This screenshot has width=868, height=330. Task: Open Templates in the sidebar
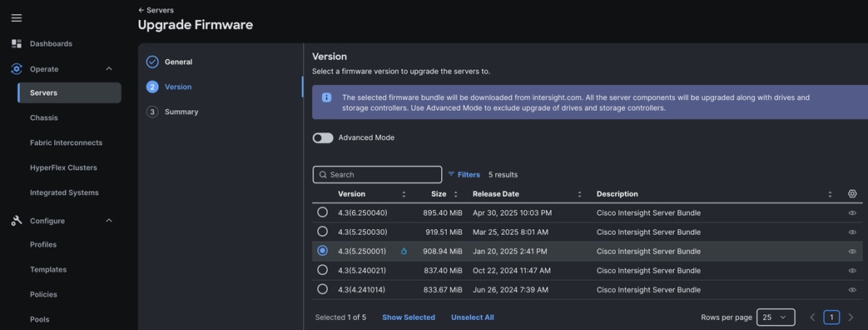coord(48,269)
